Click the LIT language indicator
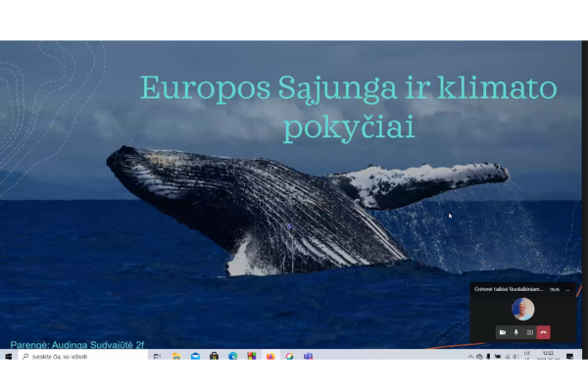Viewport: 588px width, 392px height. coord(527,355)
